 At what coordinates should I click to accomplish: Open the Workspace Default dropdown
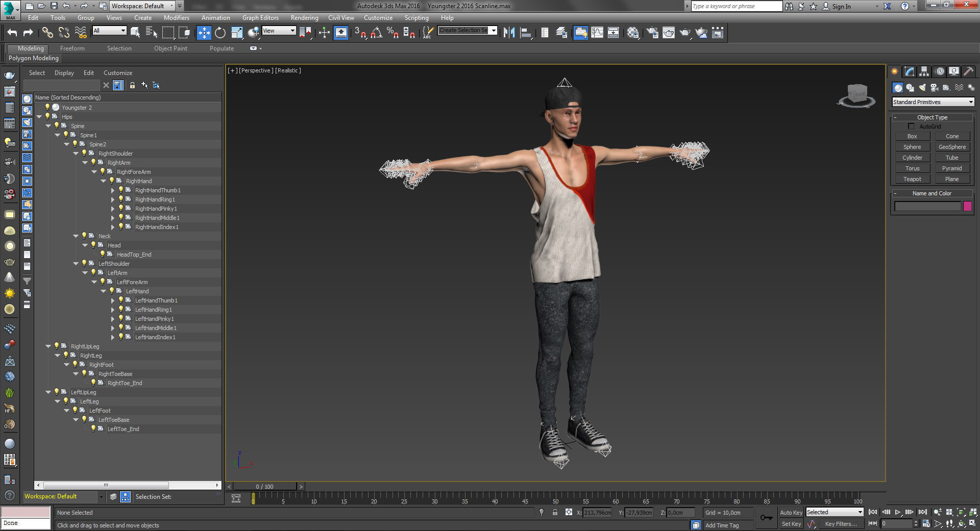(x=142, y=6)
